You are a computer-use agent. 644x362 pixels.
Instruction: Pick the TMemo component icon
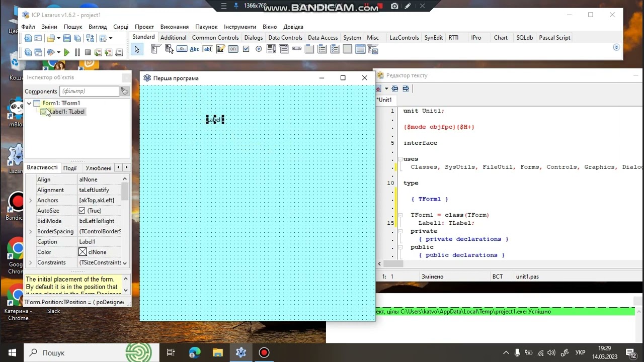pyautogui.click(x=220, y=49)
